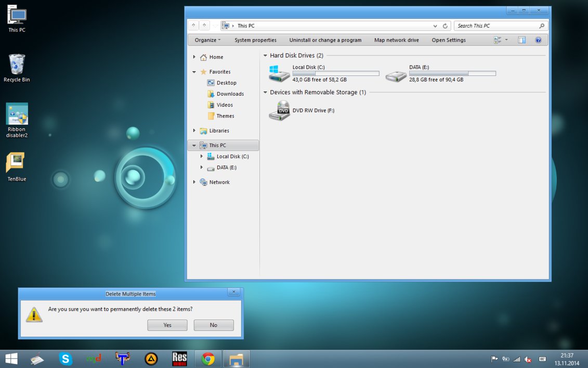Open the view options dropdown arrow
This screenshot has height=368, width=588.
click(506, 40)
